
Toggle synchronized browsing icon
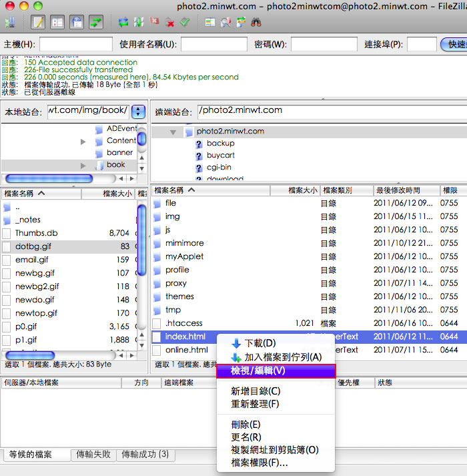tap(241, 22)
